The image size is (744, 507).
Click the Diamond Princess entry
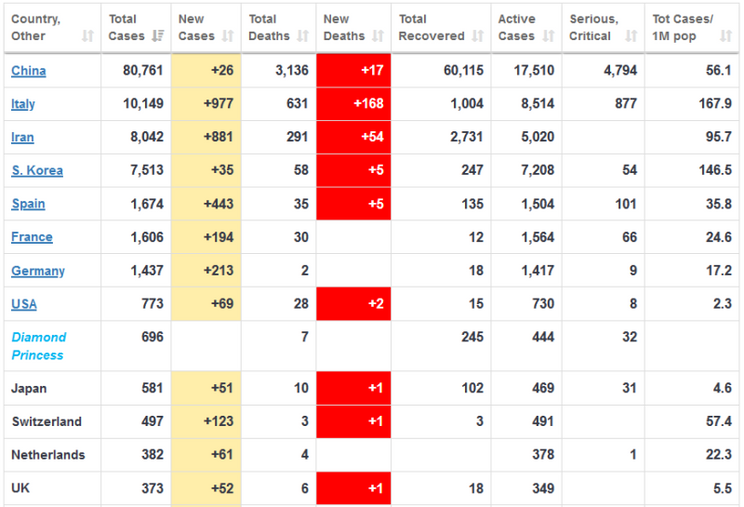click(x=39, y=346)
